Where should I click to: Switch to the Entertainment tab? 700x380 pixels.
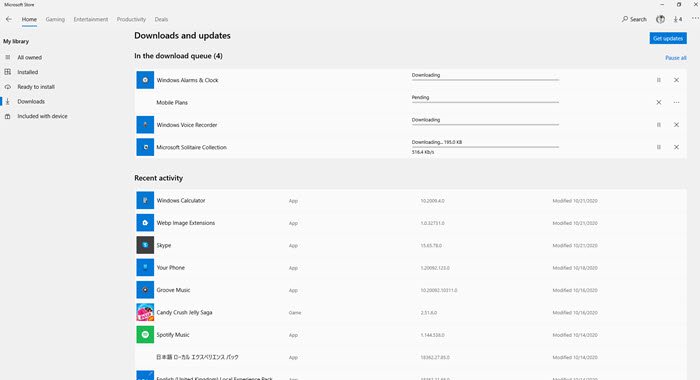tap(91, 19)
